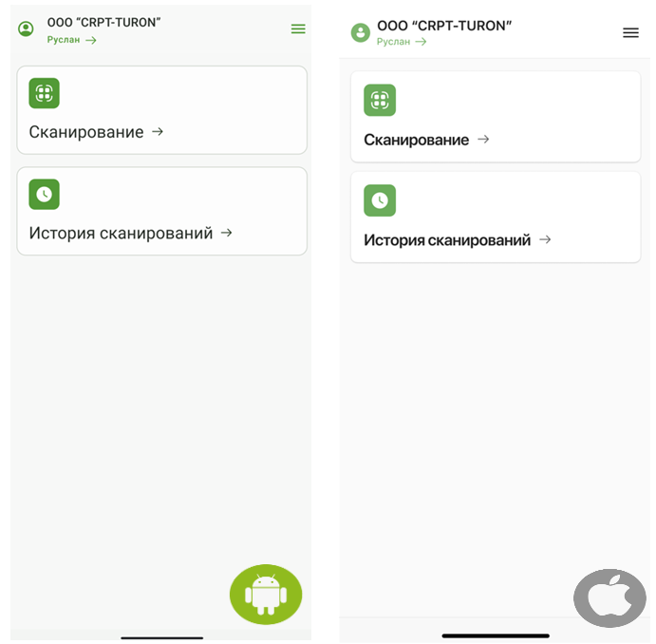
Task: Tap the scan icon in Android Сканирование card
Action: tap(44, 93)
